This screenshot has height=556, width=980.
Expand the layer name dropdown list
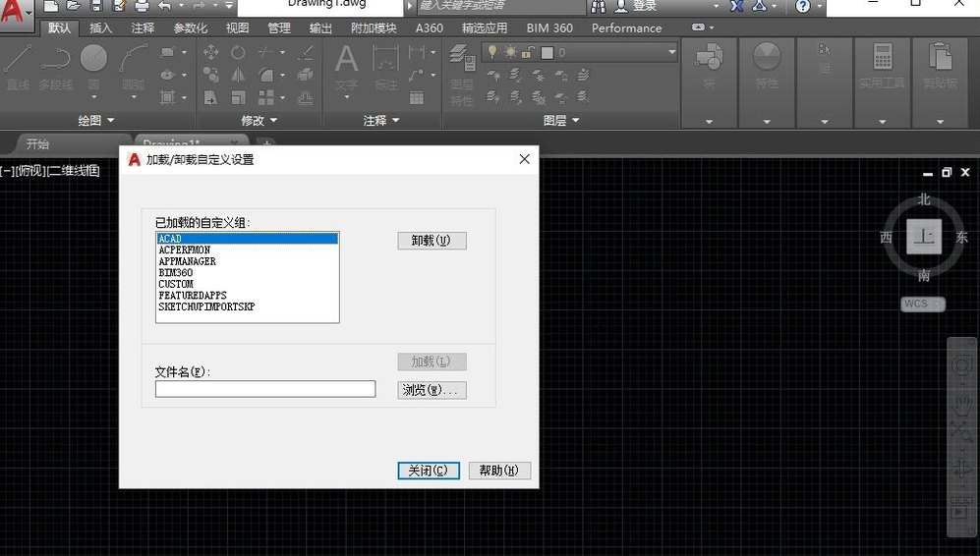(x=672, y=52)
